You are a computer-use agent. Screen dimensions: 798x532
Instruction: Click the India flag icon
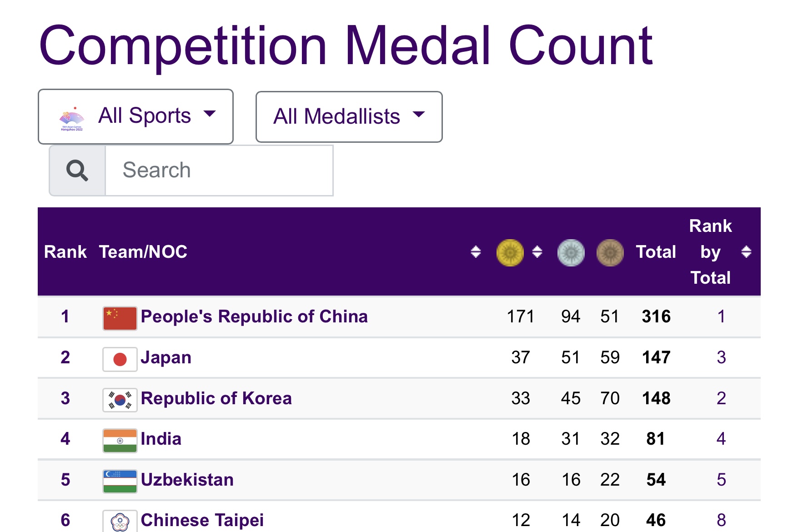pos(120,440)
